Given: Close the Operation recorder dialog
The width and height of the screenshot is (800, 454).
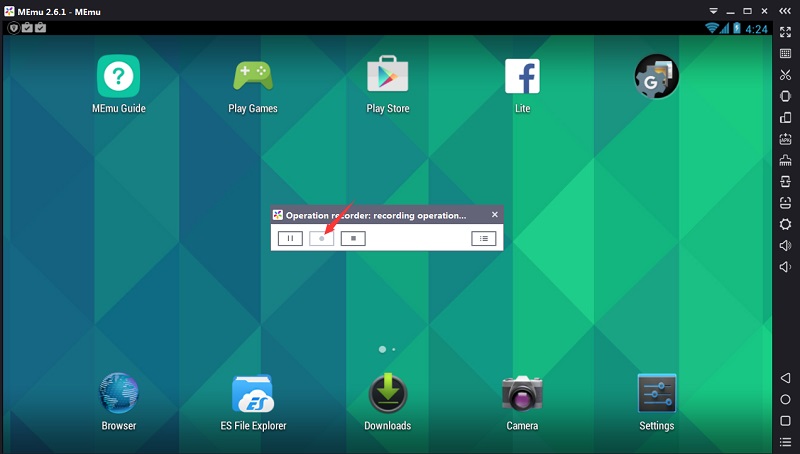Looking at the screenshot, I should coord(494,214).
